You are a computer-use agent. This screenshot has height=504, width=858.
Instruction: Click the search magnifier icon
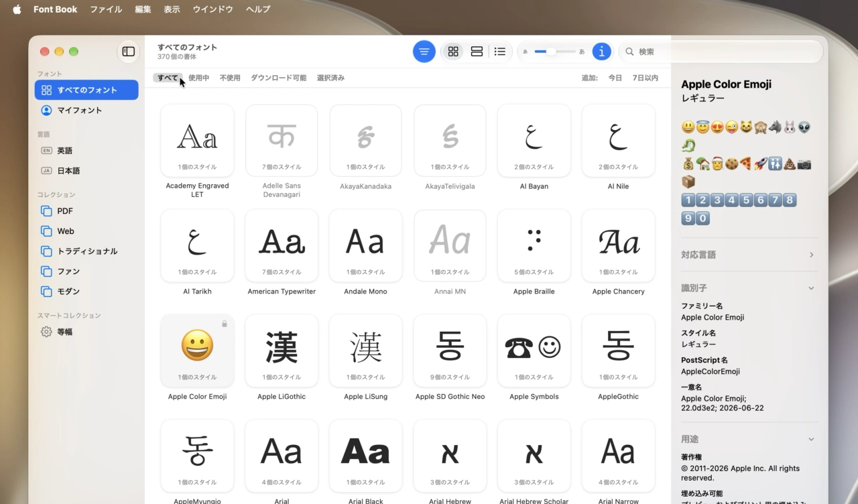(x=630, y=52)
